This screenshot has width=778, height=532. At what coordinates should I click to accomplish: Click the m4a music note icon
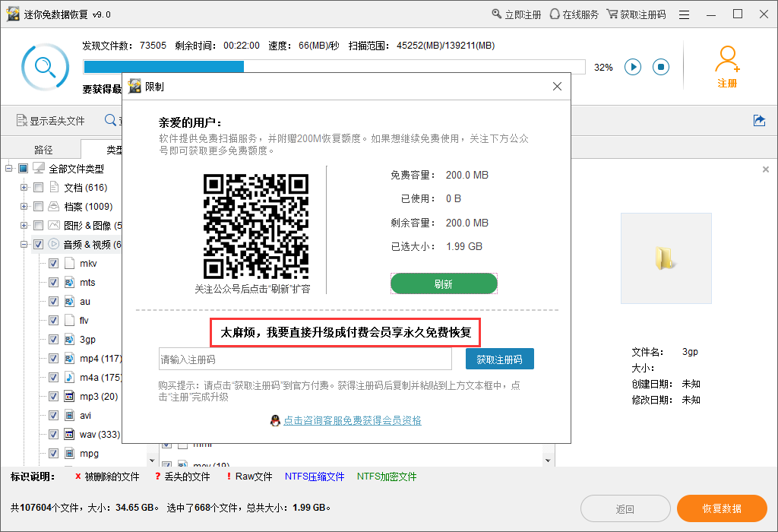[69, 377]
